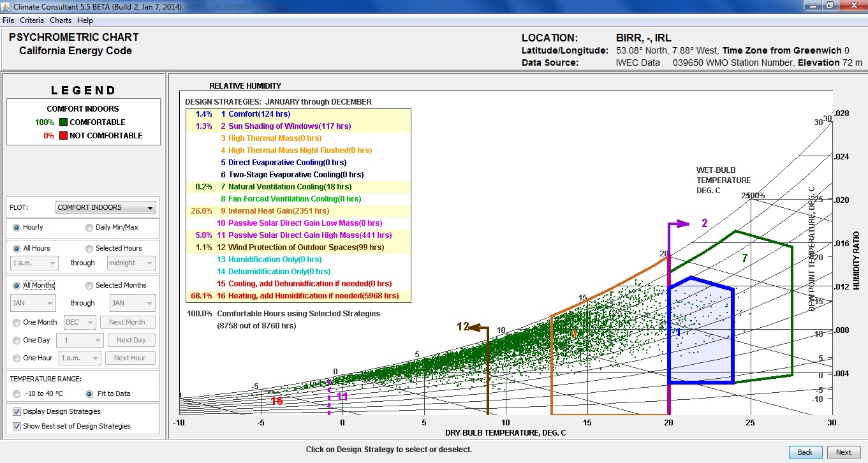Image resolution: width=868 pixels, height=463 pixels.
Task: Toggle Show Best set of Design Strategies
Action: [x=16, y=427]
